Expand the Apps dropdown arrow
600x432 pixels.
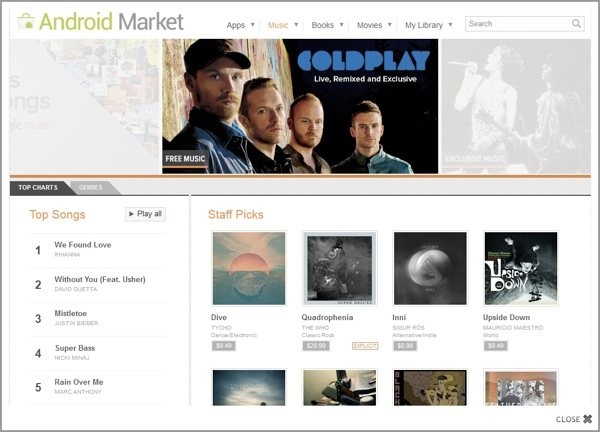(x=253, y=25)
